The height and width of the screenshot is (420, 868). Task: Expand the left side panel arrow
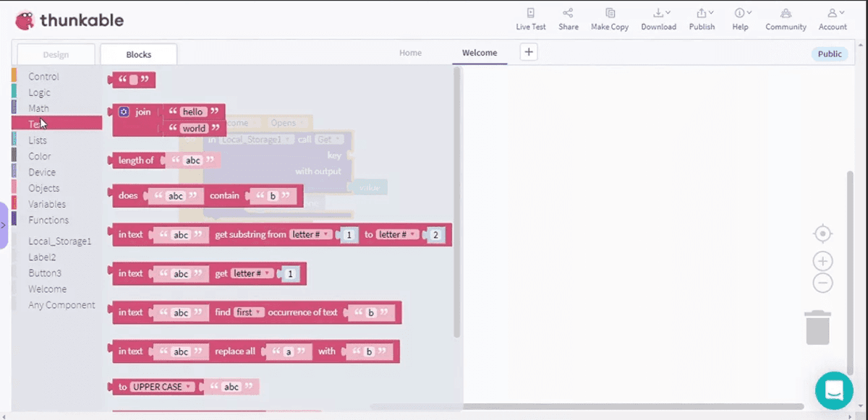click(3, 226)
